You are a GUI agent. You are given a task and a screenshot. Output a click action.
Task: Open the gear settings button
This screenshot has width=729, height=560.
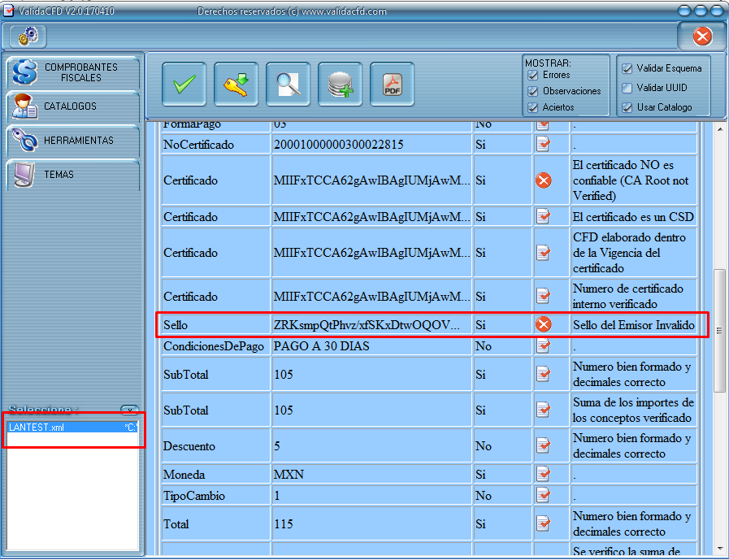(28, 36)
